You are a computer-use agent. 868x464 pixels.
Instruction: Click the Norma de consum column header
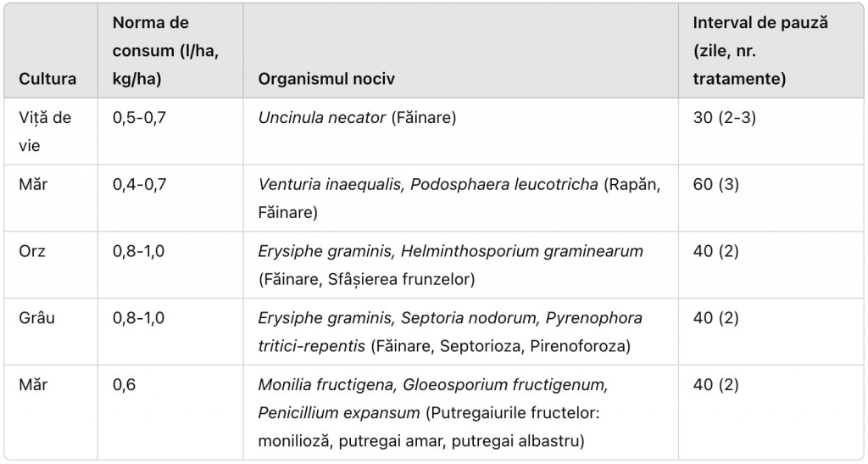165,50
